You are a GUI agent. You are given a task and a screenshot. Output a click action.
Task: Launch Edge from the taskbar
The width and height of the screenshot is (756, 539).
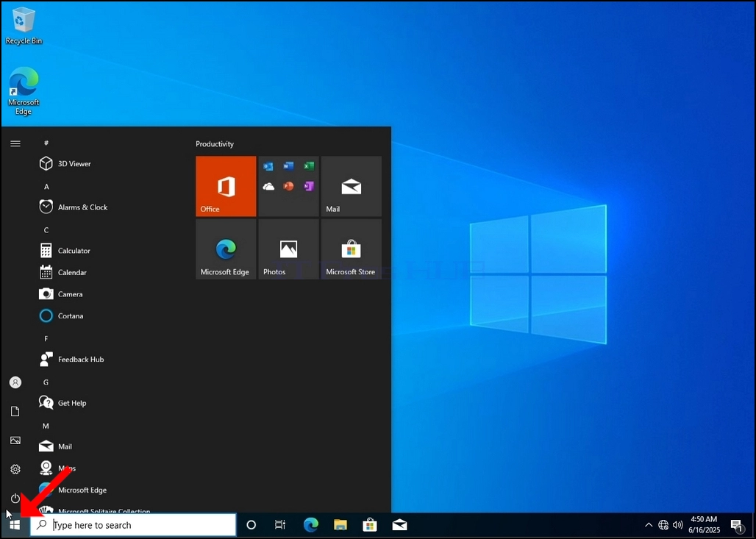310,524
